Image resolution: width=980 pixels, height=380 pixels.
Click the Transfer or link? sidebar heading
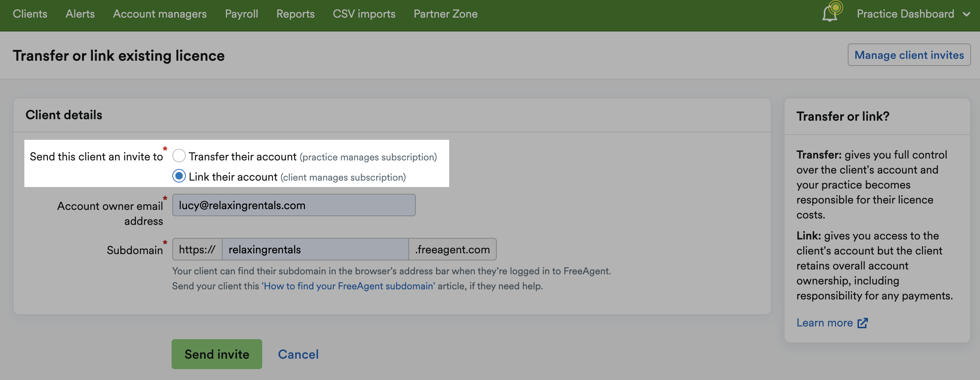click(843, 116)
